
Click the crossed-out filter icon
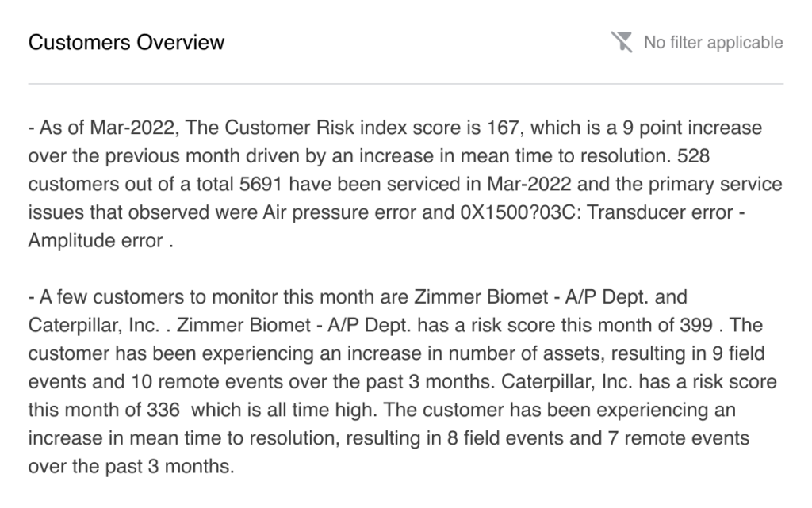tap(622, 42)
